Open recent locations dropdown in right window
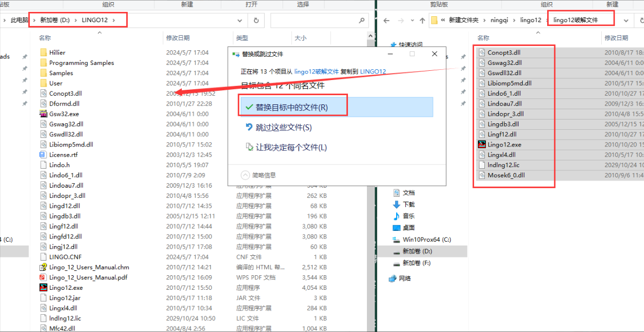644x332 pixels. [x=411, y=20]
